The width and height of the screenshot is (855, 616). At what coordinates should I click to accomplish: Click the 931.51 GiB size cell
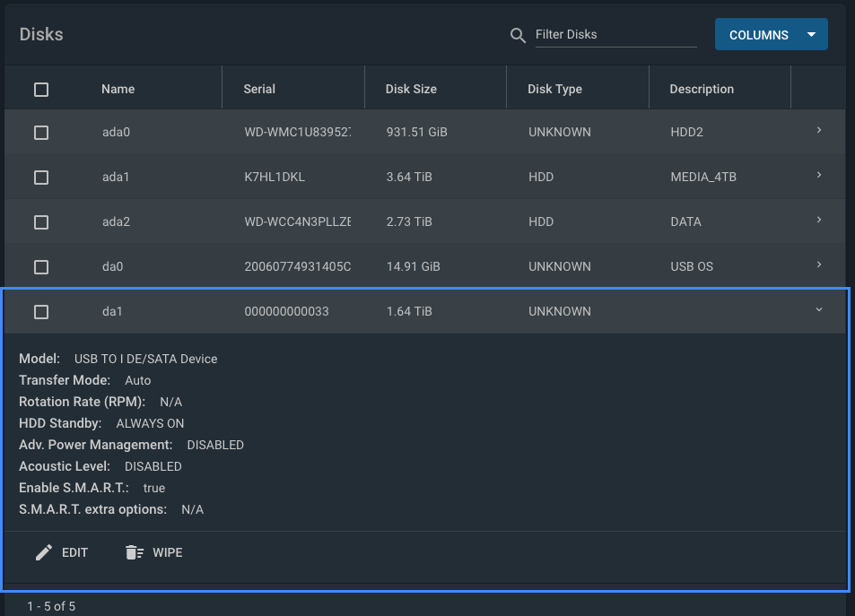tap(416, 132)
